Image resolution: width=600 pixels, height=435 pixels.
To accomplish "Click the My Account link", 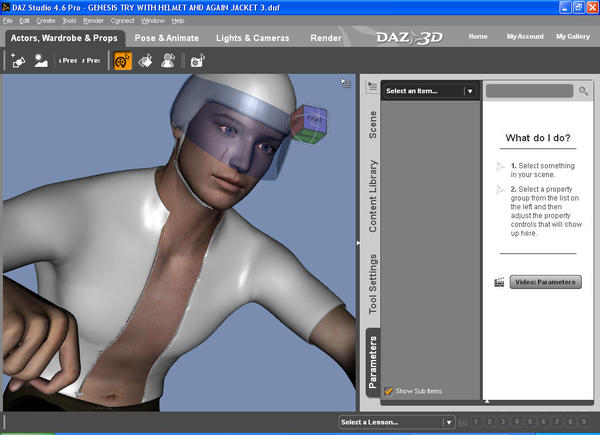I will click(525, 36).
